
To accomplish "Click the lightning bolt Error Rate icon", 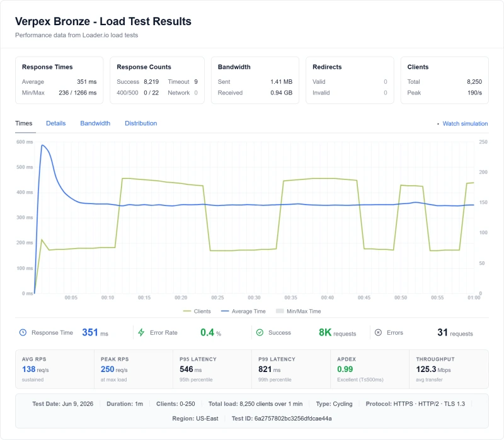I will [141, 332].
